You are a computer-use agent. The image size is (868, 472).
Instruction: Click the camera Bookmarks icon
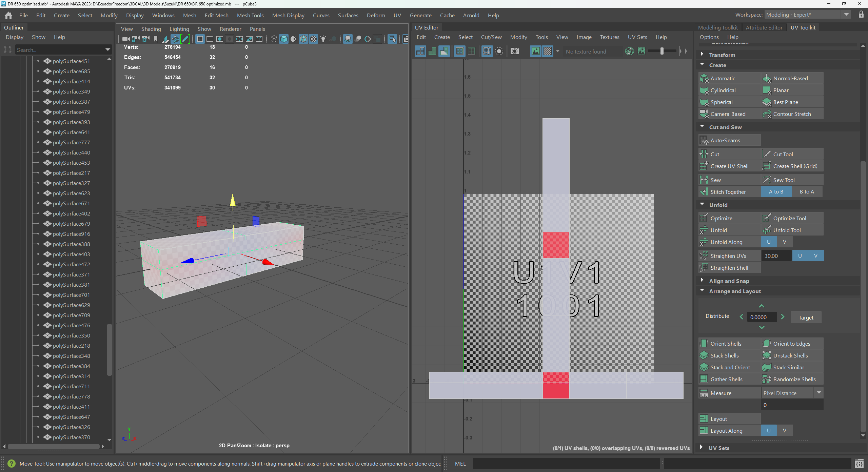click(156, 39)
